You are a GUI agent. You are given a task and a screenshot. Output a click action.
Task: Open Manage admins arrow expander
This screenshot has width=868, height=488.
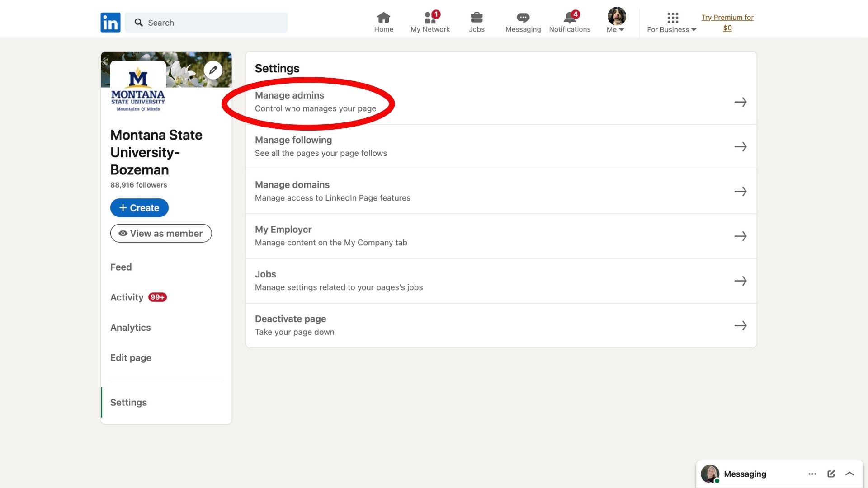pyautogui.click(x=741, y=102)
